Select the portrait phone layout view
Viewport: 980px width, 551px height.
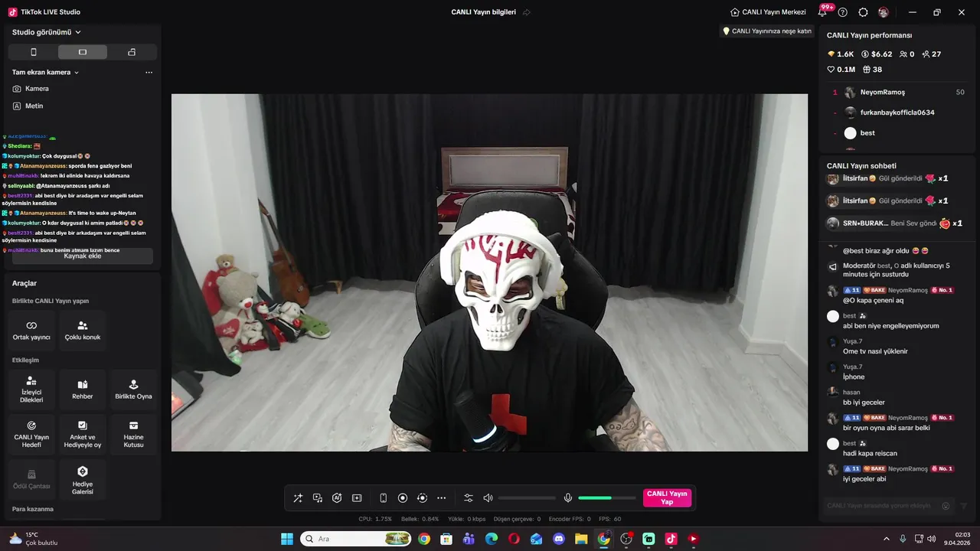pyautogui.click(x=33, y=52)
